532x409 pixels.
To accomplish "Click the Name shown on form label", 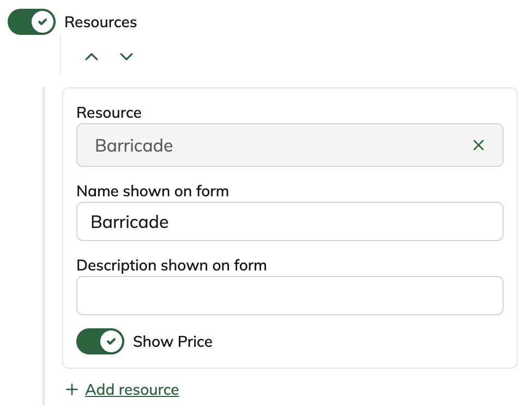I will click(x=153, y=191).
